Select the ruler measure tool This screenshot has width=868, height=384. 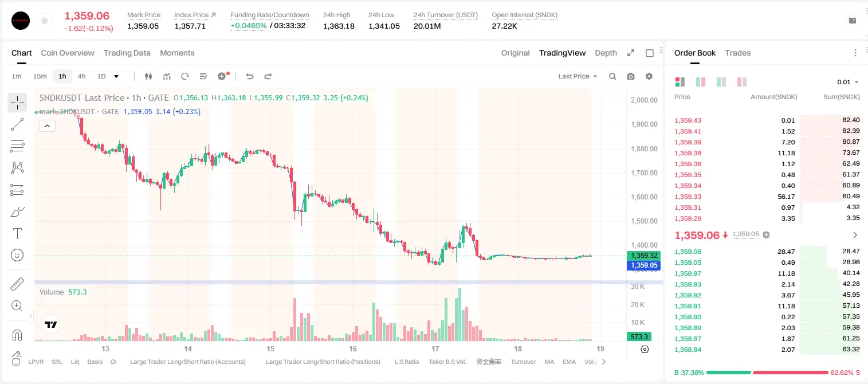[17, 284]
